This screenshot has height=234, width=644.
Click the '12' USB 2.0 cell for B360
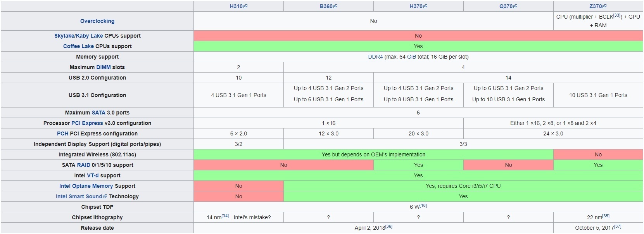click(328, 78)
